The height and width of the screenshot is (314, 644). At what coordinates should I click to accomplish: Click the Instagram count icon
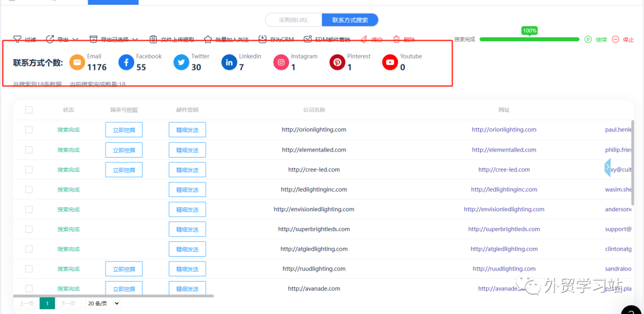point(281,63)
